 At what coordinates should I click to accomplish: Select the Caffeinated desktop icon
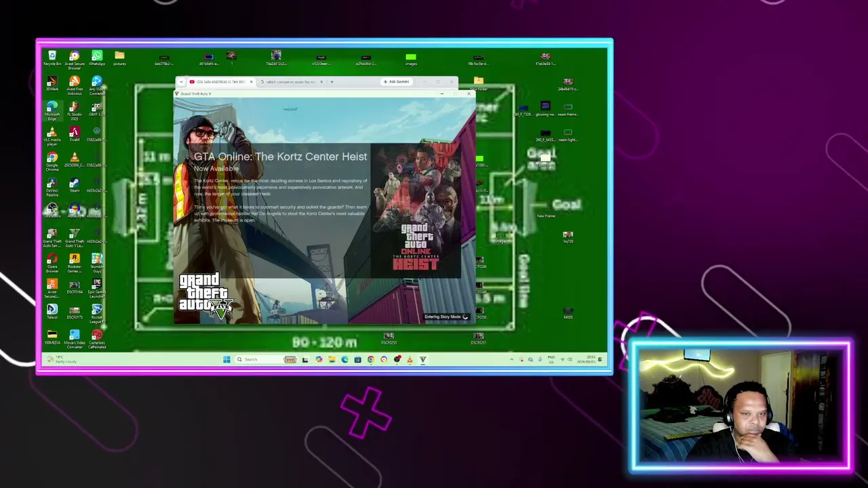[97, 340]
